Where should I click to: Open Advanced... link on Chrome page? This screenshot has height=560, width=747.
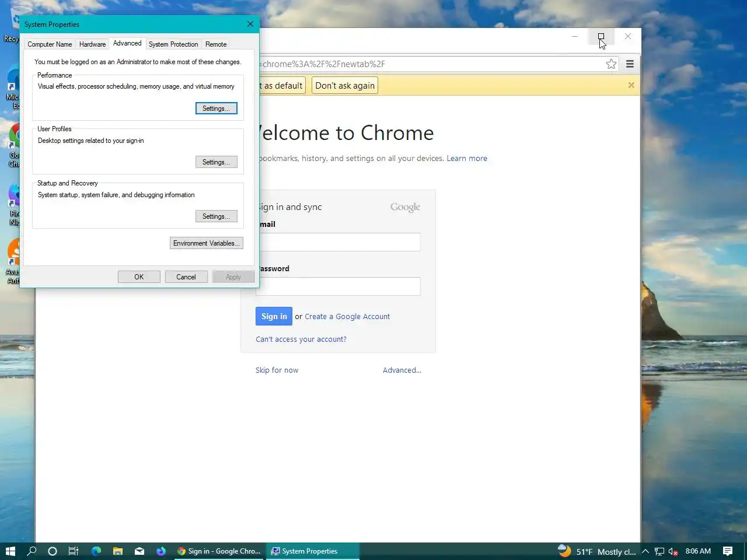point(402,370)
